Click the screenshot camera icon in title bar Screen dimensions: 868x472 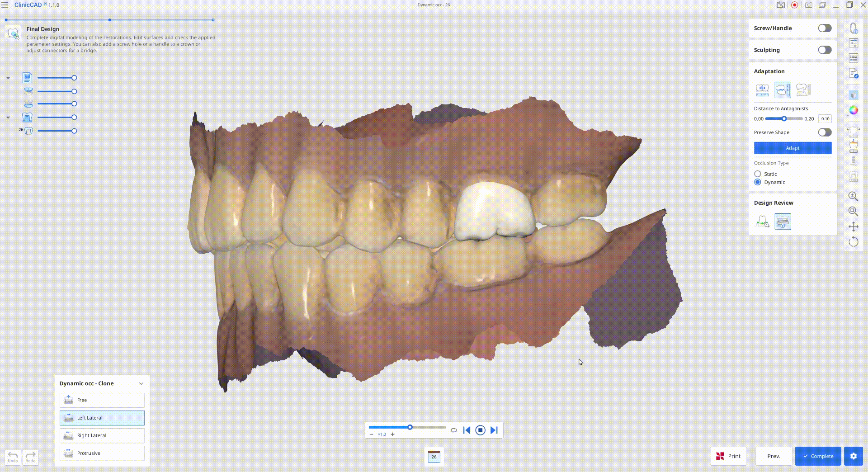[808, 5]
